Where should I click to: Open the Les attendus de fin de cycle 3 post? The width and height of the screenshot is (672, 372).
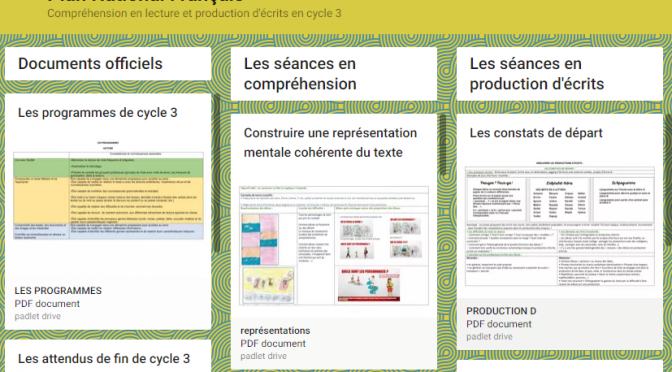[x=104, y=359]
